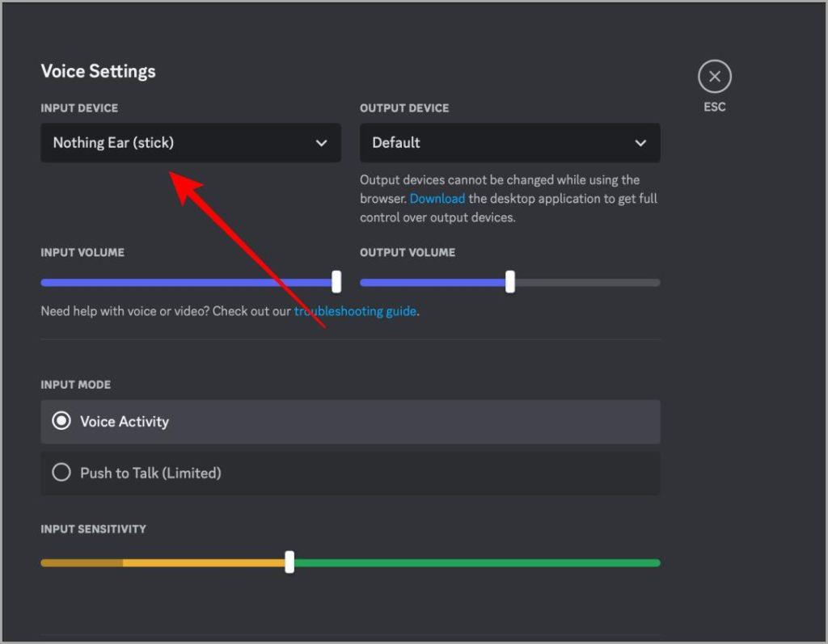This screenshot has height=644, width=828.
Task: Open the Output Device dropdown
Action: pos(509,142)
